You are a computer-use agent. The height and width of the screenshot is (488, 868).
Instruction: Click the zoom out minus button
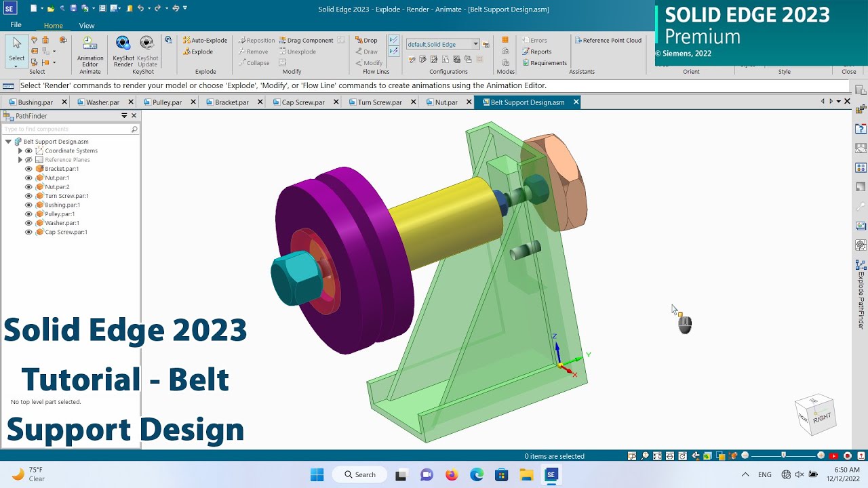(x=745, y=456)
